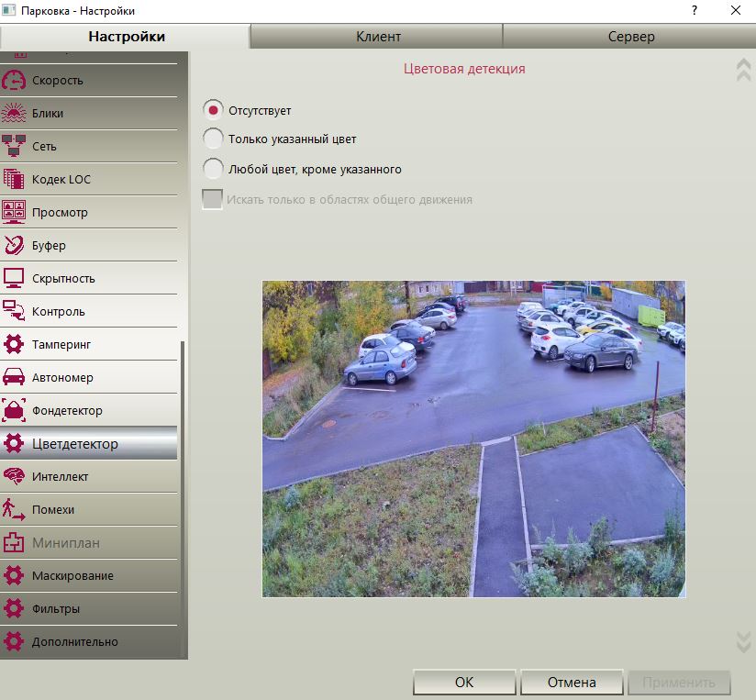Select the Отсутствует radio button

pos(213,110)
